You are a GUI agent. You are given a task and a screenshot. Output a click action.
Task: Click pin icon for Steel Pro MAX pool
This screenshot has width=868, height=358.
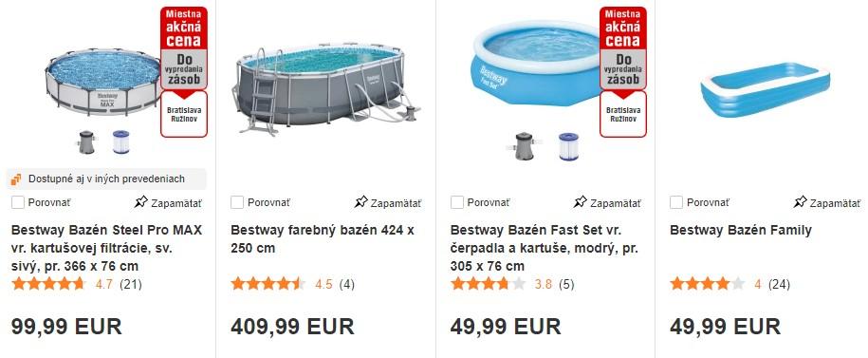click(141, 202)
